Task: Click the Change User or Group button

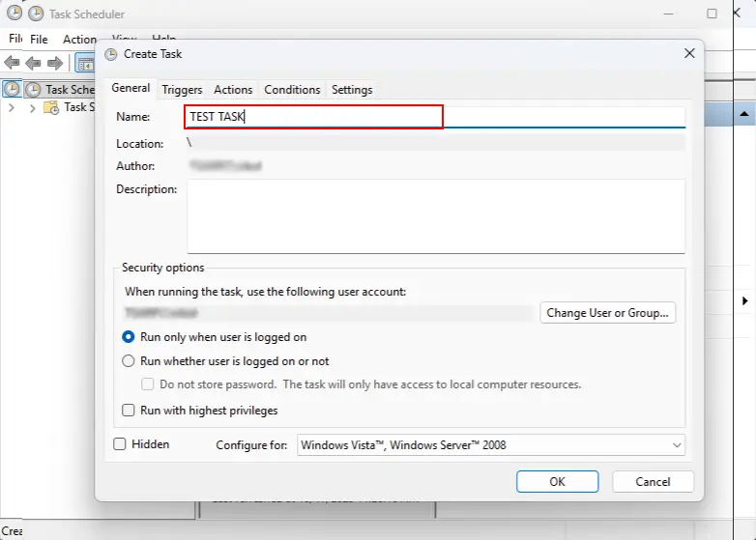Action: click(x=607, y=313)
